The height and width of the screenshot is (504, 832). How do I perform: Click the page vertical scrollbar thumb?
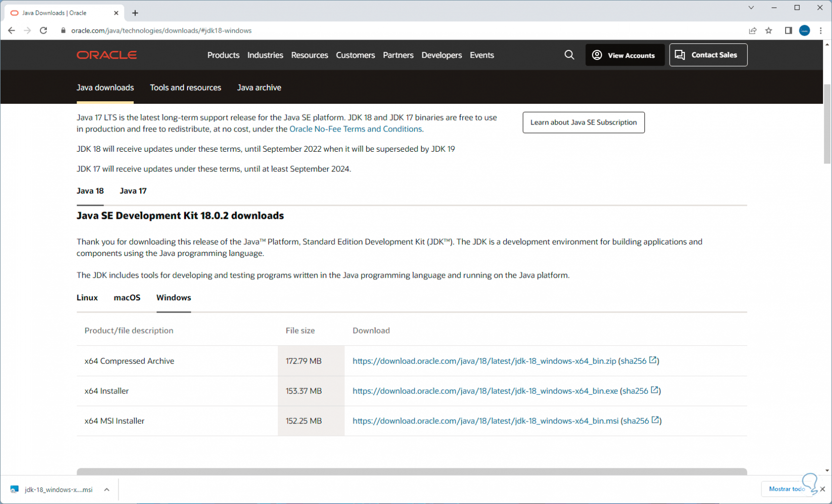click(827, 123)
